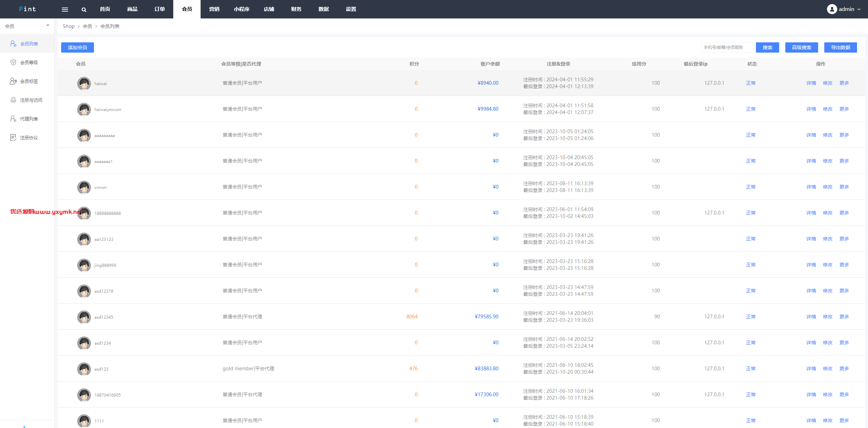
Task: Open the 订单 top menu
Action: click(x=160, y=9)
